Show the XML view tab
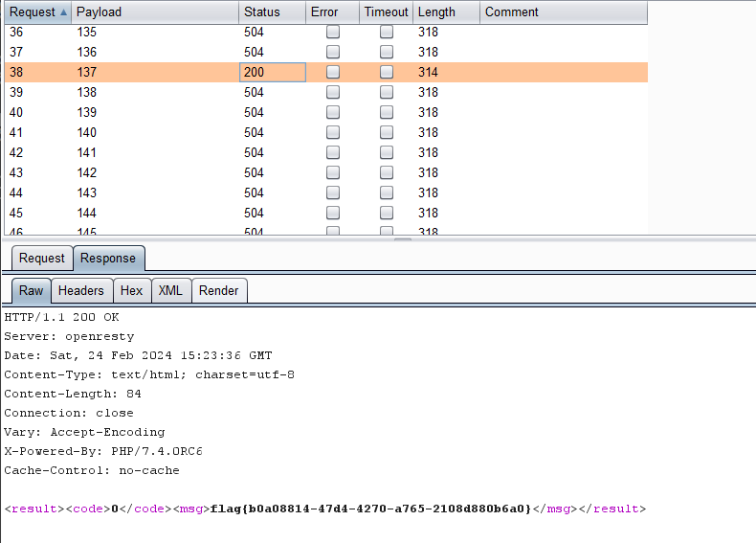The image size is (756, 543). 170,290
